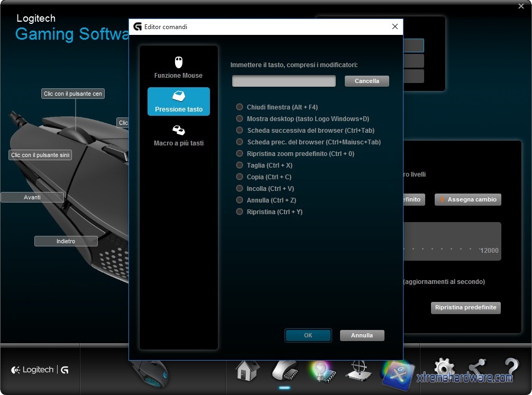Image resolution: width=532 pixels, height=395 pixels.
Task: Click the on-board memory mouse chip icon
Action: tap(285, 371)
